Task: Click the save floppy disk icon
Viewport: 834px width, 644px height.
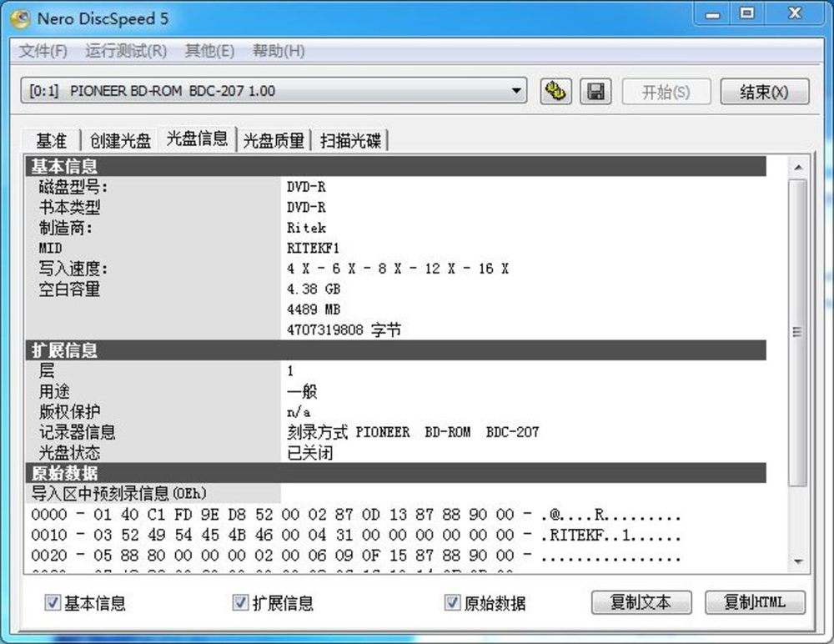Action: click(595, 92)
